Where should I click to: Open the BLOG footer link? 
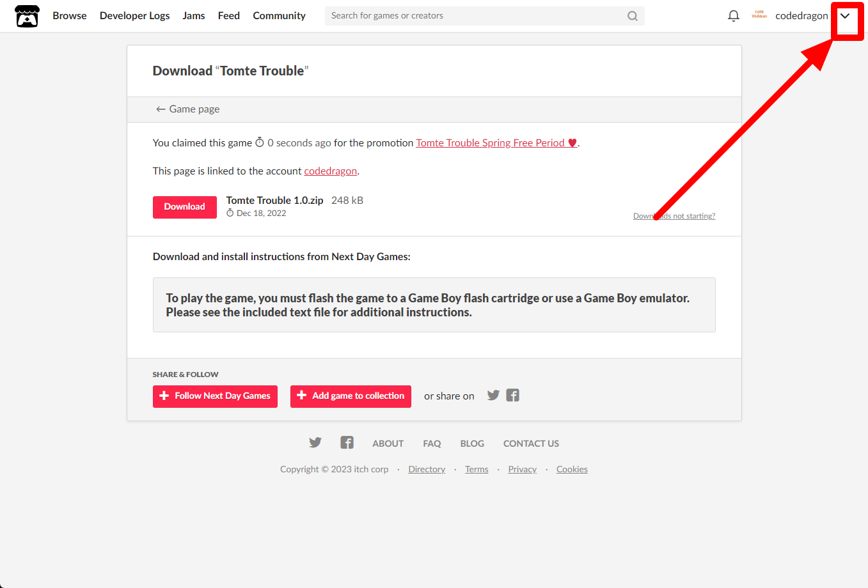click(472, 444)
